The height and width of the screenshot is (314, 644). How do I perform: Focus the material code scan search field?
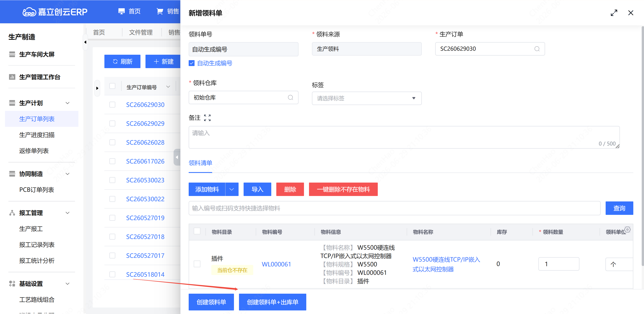pos(394,208)
